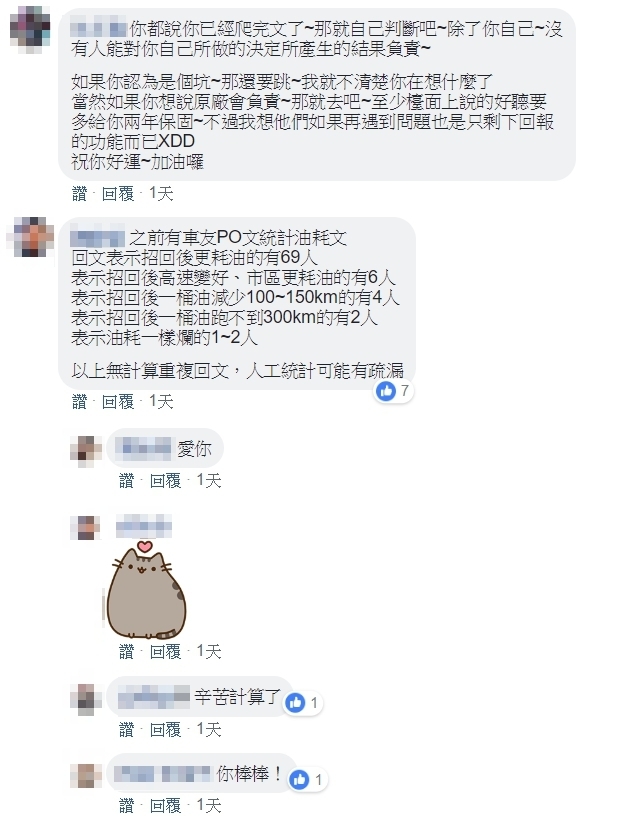Like the 辛苦計算了 reply

(x=127, y=729)
